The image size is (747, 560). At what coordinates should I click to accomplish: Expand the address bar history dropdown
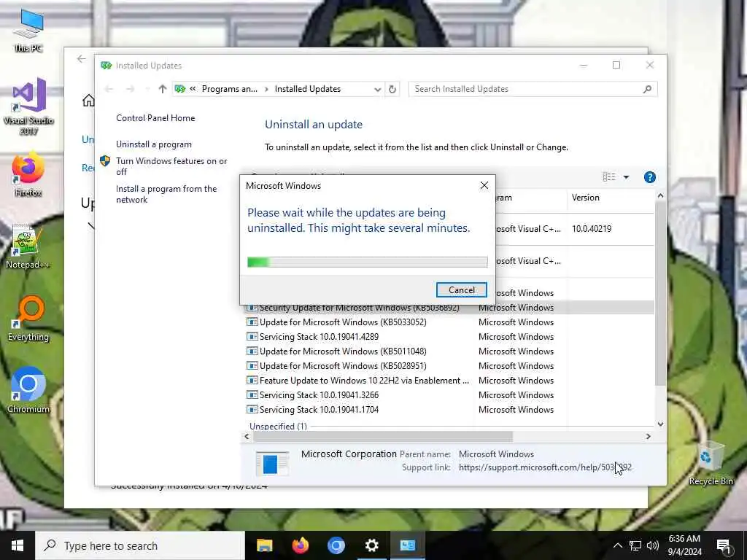pos(377,89)
